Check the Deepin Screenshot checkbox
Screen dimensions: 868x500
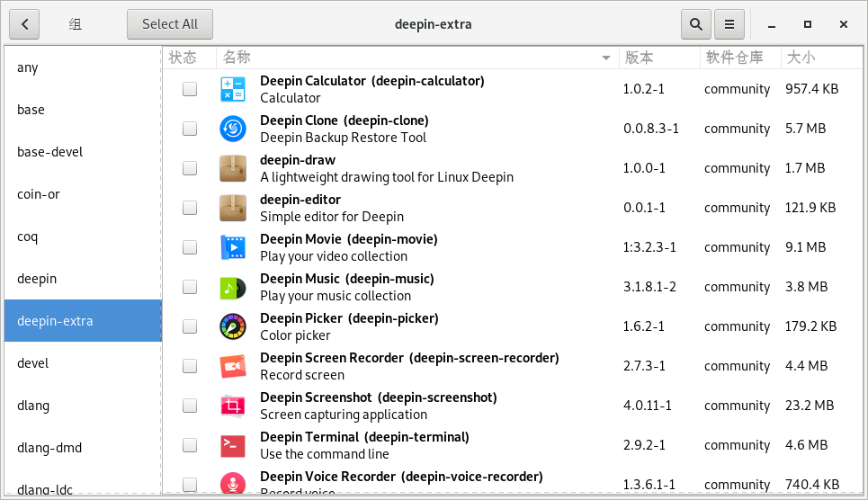190,406
